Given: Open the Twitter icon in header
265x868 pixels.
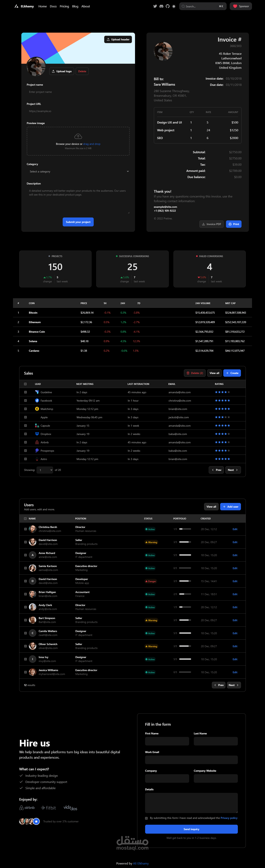Looking at the screenshot, I should tap(155, 6).
